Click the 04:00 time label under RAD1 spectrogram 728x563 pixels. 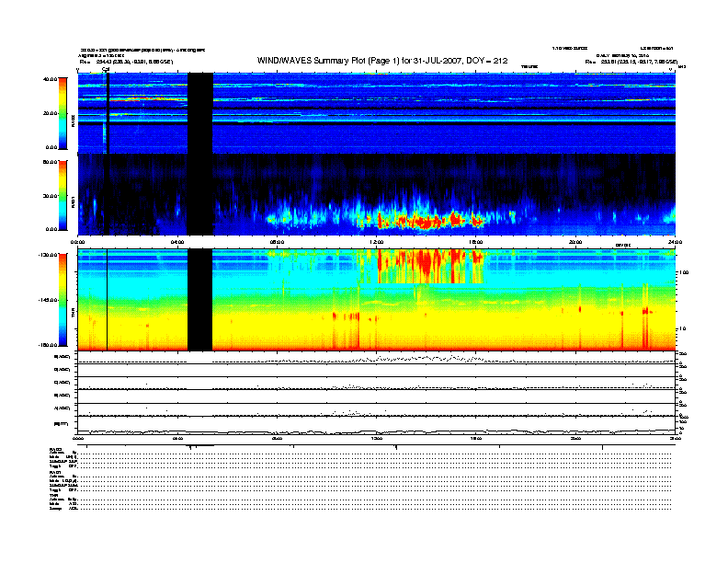[x=177, y=242]
